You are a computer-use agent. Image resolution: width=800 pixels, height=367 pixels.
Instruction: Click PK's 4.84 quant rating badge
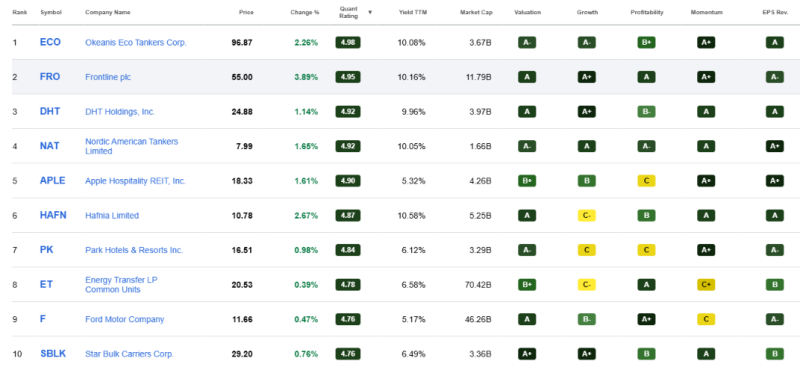[x=348, y=250]
